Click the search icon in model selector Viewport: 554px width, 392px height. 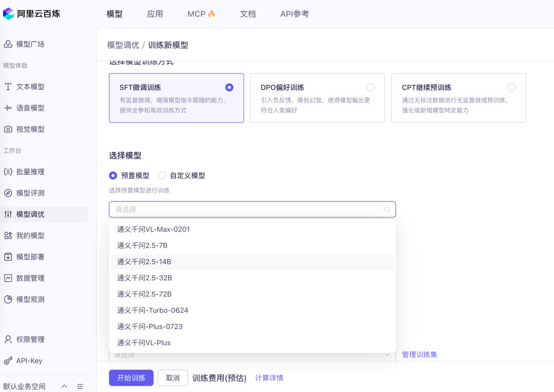pos(387,210)
